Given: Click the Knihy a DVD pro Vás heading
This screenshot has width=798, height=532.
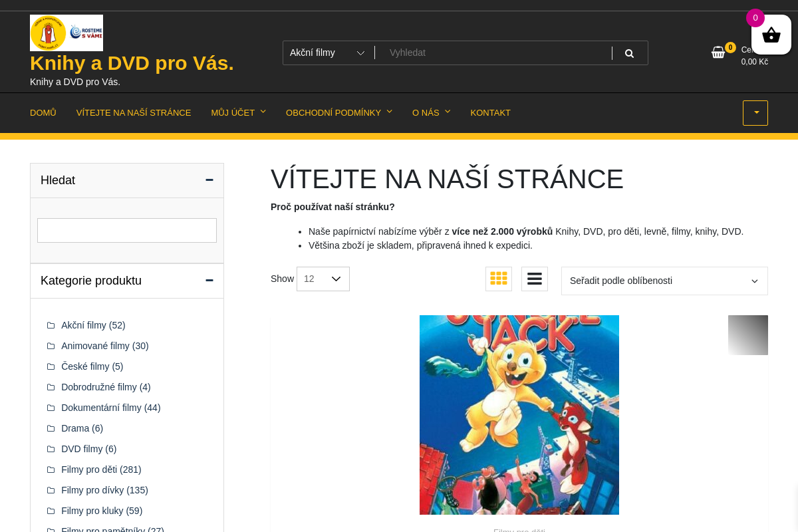Looking at the screenshot, I should pos(131,63).
